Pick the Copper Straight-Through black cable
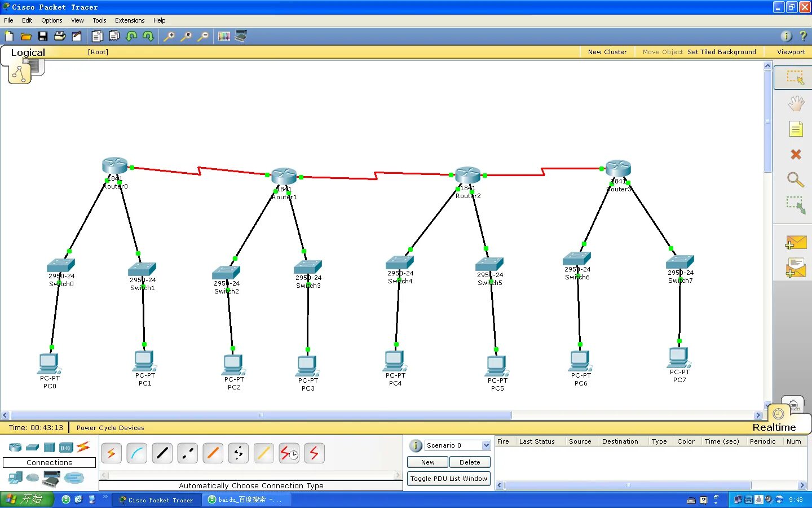This screenshot has height=508, width=812. point(162,453)
